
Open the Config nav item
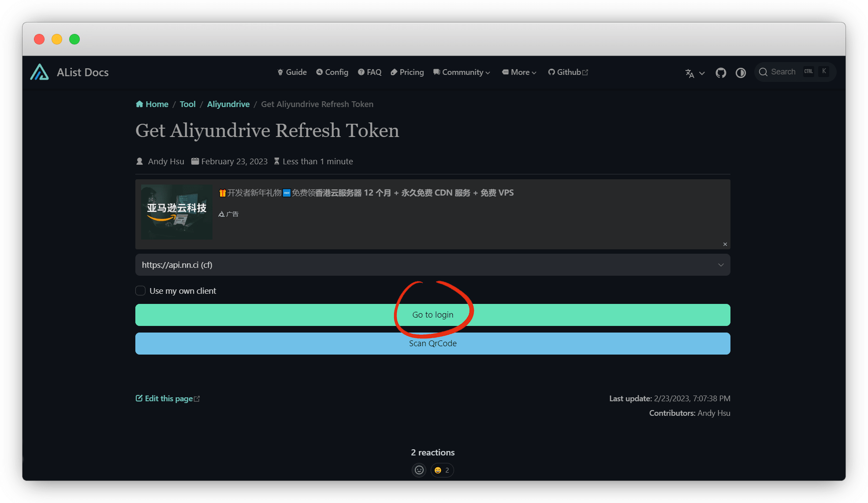332,72
